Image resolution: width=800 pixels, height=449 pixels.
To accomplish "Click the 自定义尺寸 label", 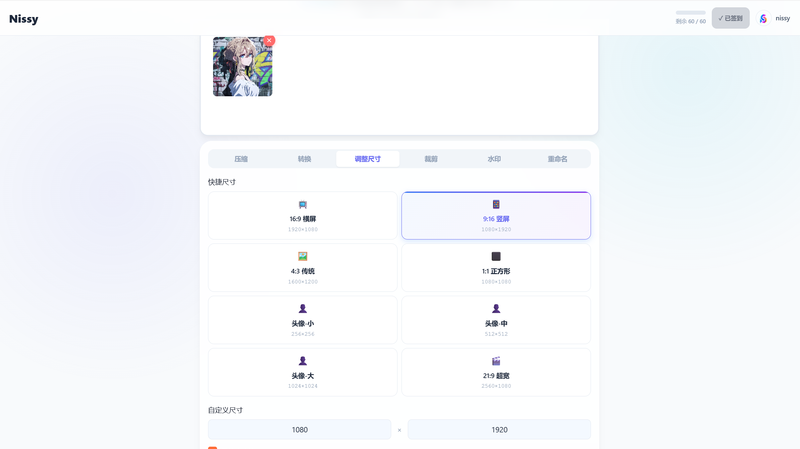I will [225, 410].
